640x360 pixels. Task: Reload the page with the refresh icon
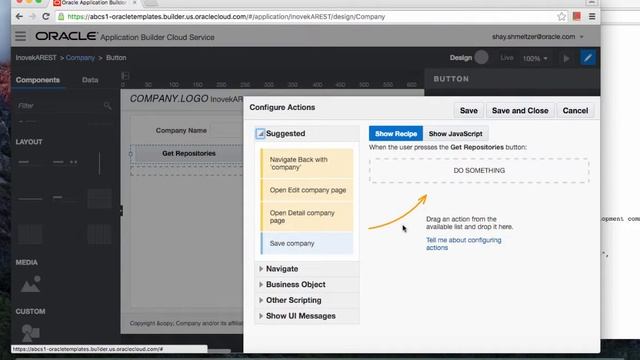[46, 16]
